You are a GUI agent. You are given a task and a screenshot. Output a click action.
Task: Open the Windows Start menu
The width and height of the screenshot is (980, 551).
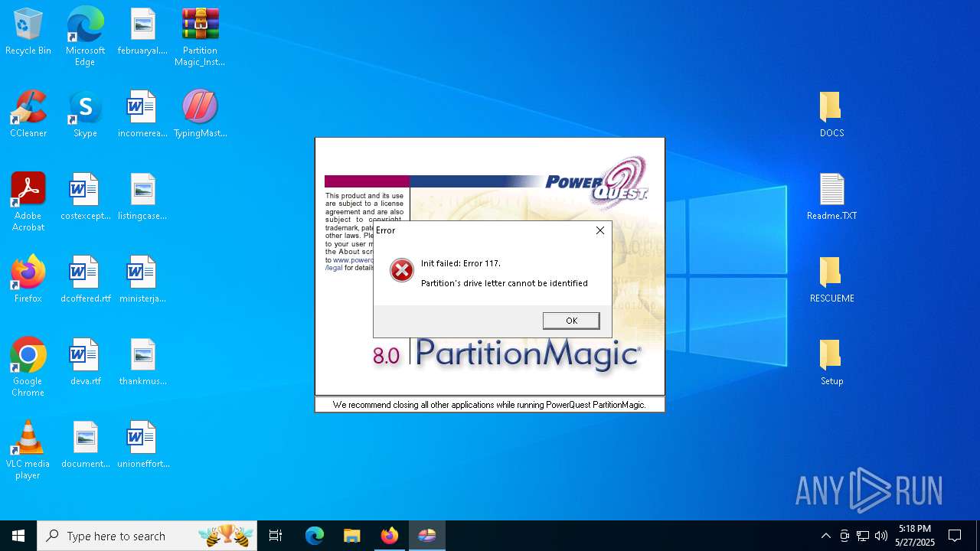[18, 536]
